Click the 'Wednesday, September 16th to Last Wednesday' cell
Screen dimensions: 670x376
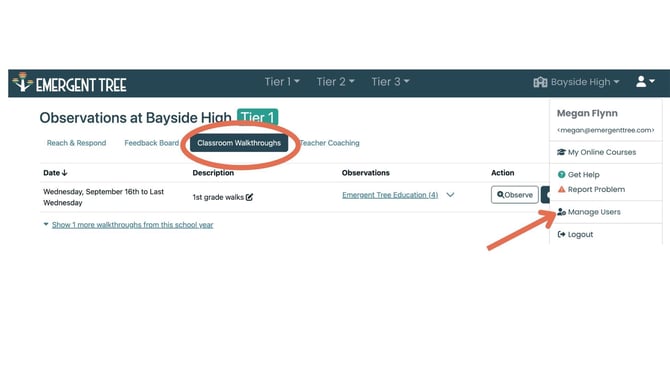tap(103, 197)
